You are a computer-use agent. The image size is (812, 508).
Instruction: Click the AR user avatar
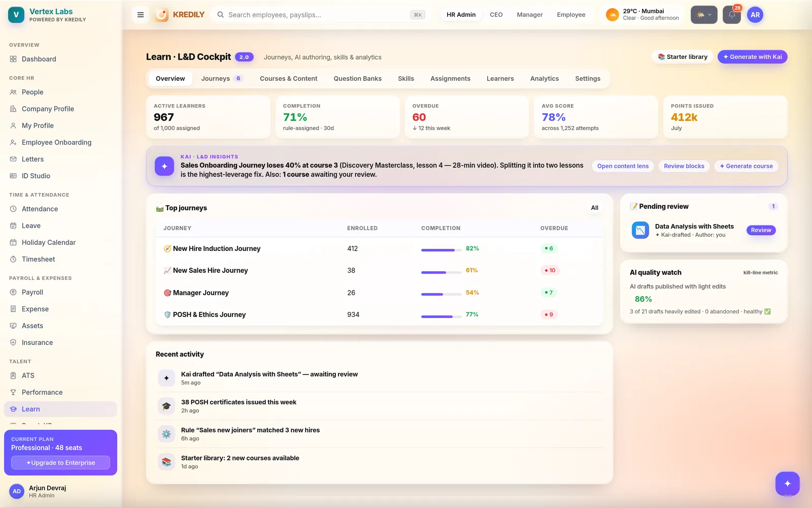coord(755,15)
